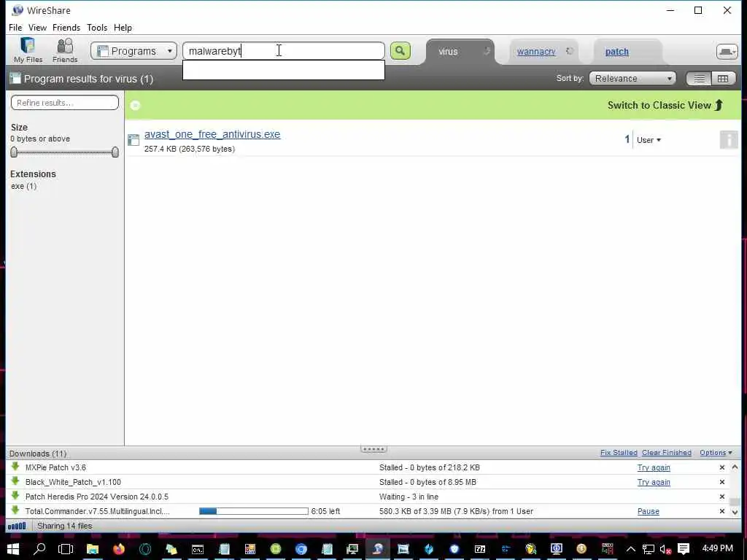Screen dimensions: 747x560
Task: Show hidden system tray icons
Action: [x=631, y=549]
